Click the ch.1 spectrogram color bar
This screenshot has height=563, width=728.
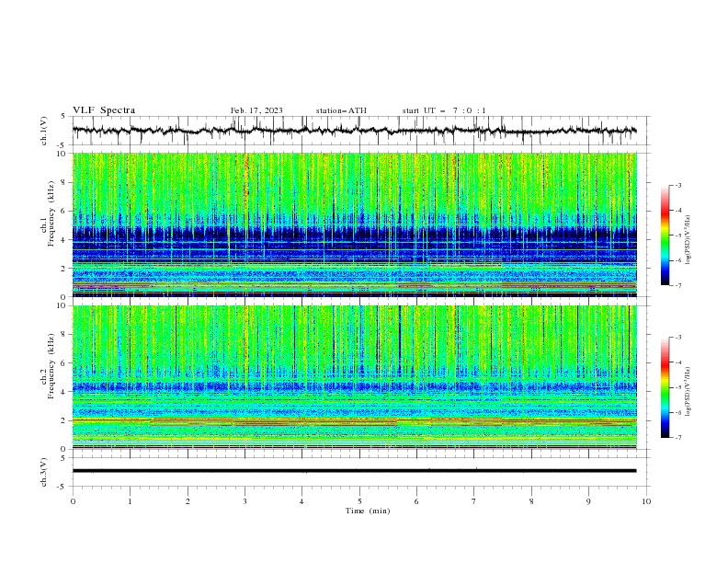[x=665, y=236]
